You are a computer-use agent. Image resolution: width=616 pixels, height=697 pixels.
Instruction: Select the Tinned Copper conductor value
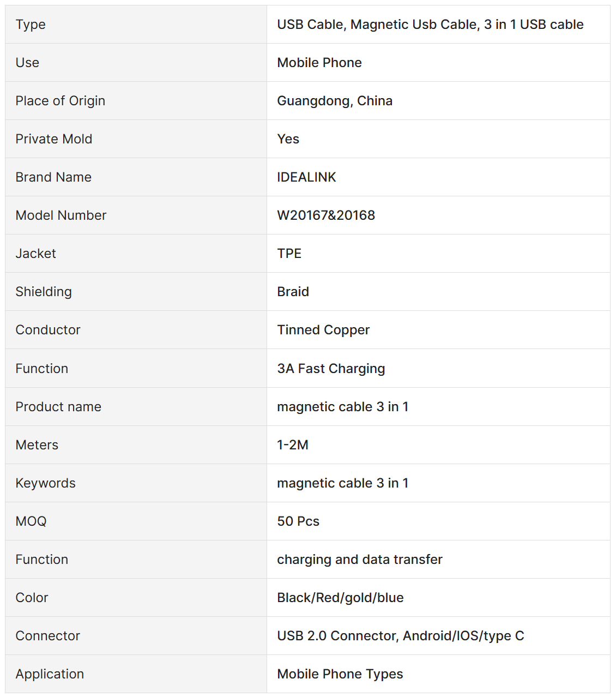click(x=323, y=330)
